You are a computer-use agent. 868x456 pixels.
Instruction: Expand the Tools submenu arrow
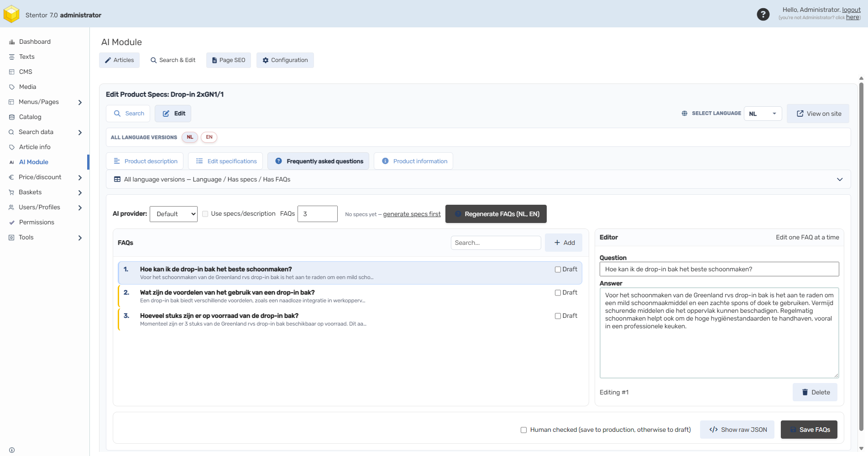(x=80, y=238)
